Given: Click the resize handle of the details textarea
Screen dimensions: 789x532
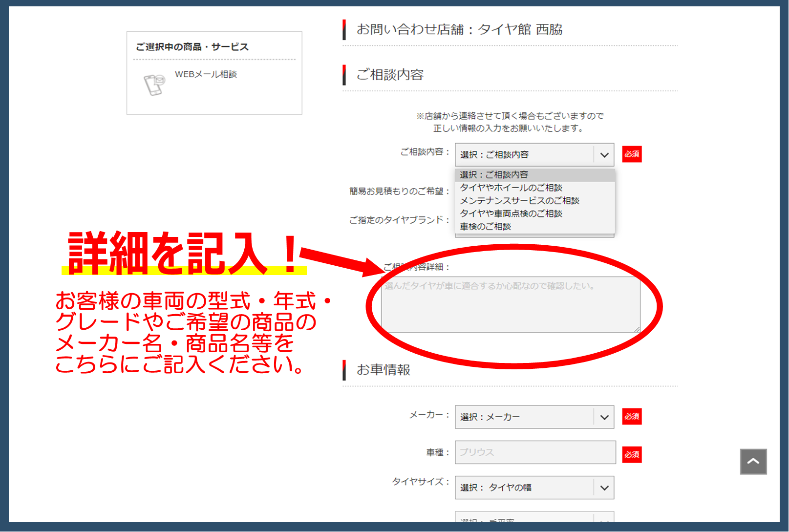Looking at the screenshot, I should pyautogui.click(x=637, y=330).
